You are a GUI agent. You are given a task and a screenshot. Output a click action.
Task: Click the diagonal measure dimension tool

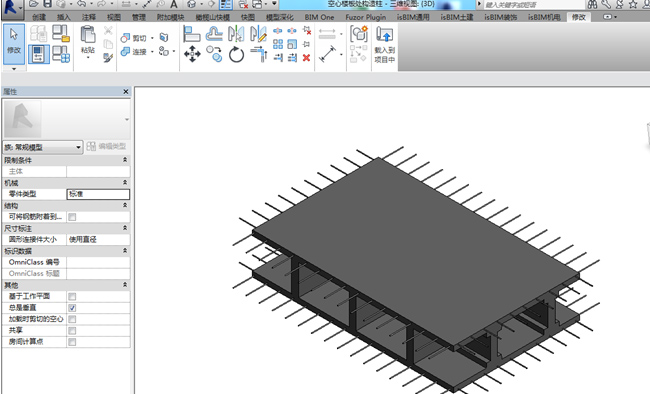pyautogui.click(x=327, y=54)
